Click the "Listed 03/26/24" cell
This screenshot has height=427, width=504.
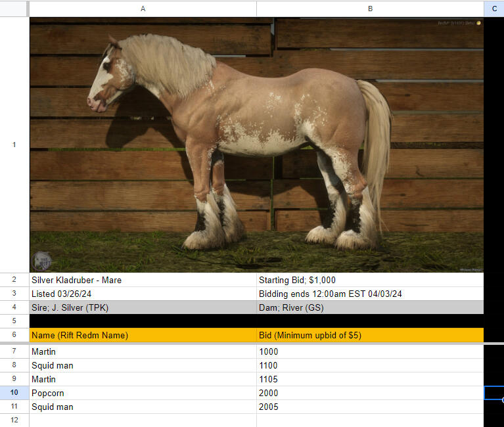pyautogui.click(x=143, y=294)
